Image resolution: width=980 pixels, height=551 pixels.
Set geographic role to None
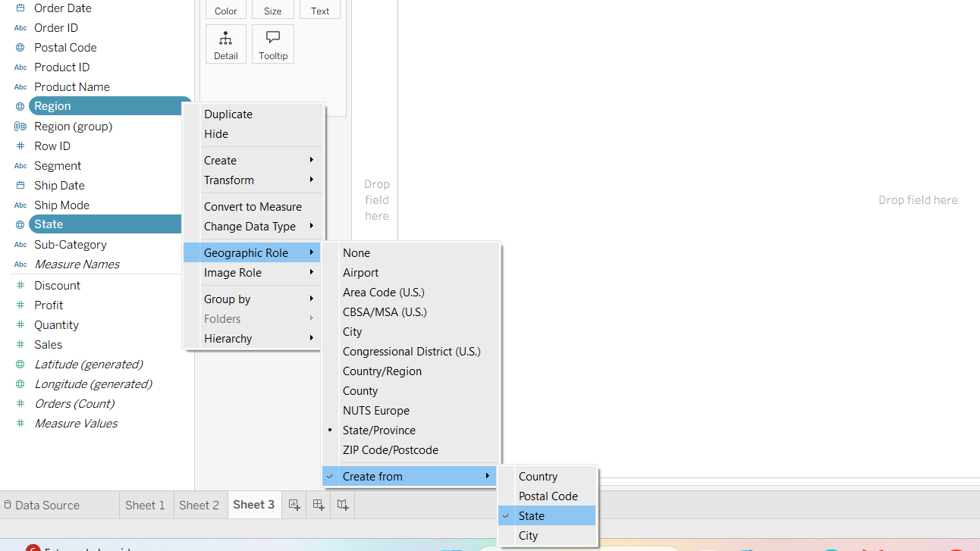pos(357,253)
